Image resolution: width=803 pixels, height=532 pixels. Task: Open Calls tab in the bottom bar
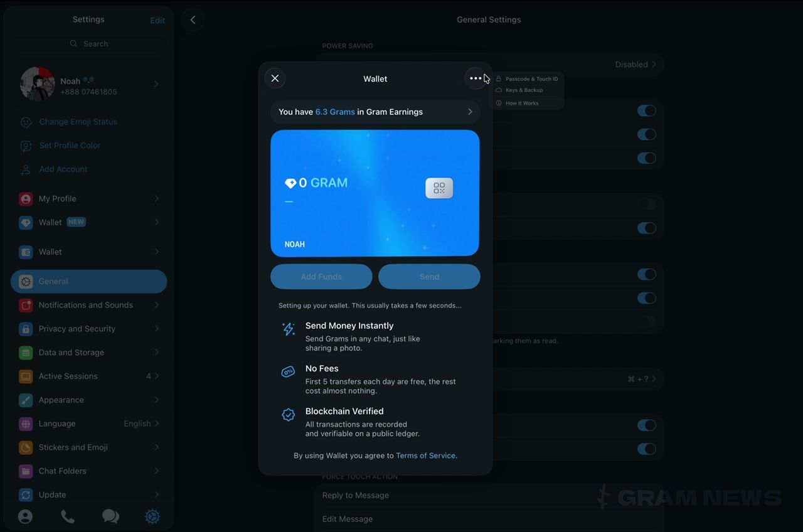68,516
